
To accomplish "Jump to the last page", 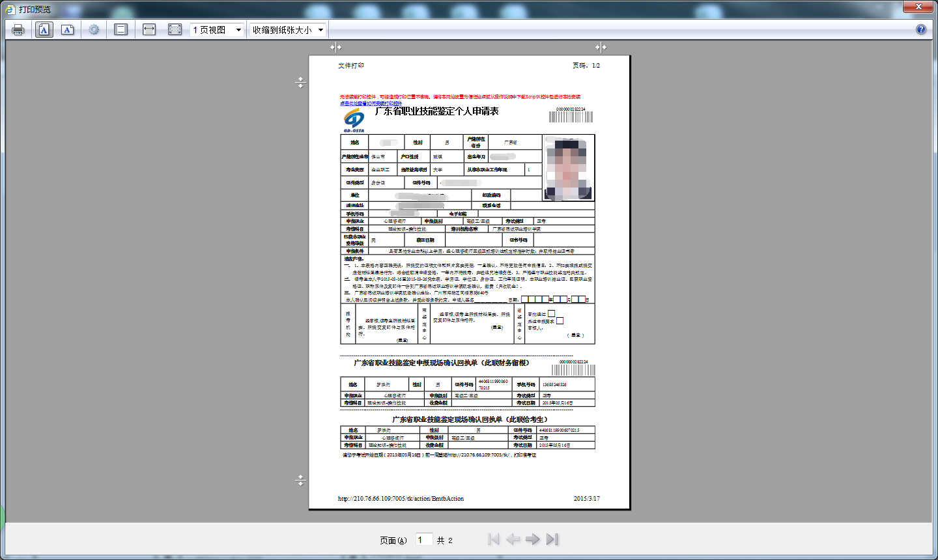I will point(552,539).
